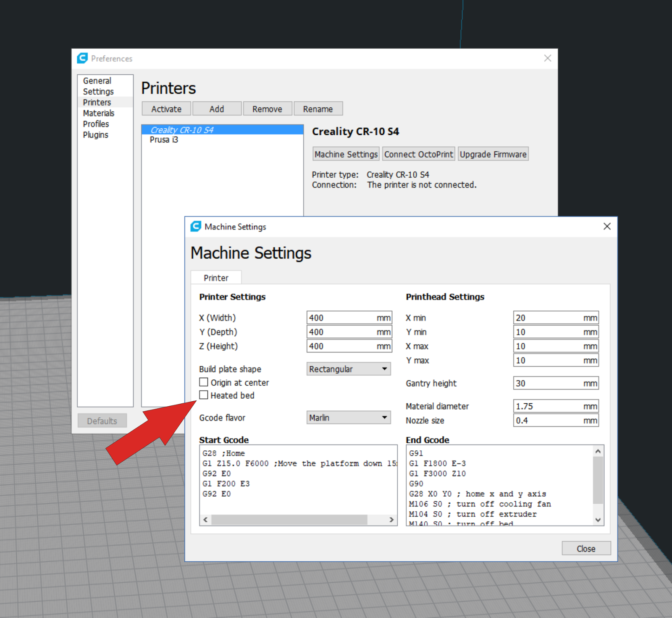Click the 'G1 F200 E3' line in Start Gcode
Image resolution: width=672 pixels, height=618 pixels.
point(226,484)
